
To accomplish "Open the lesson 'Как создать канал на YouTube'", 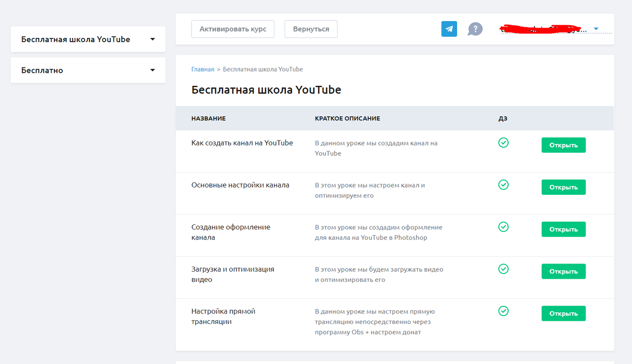I will click(563, 145).
